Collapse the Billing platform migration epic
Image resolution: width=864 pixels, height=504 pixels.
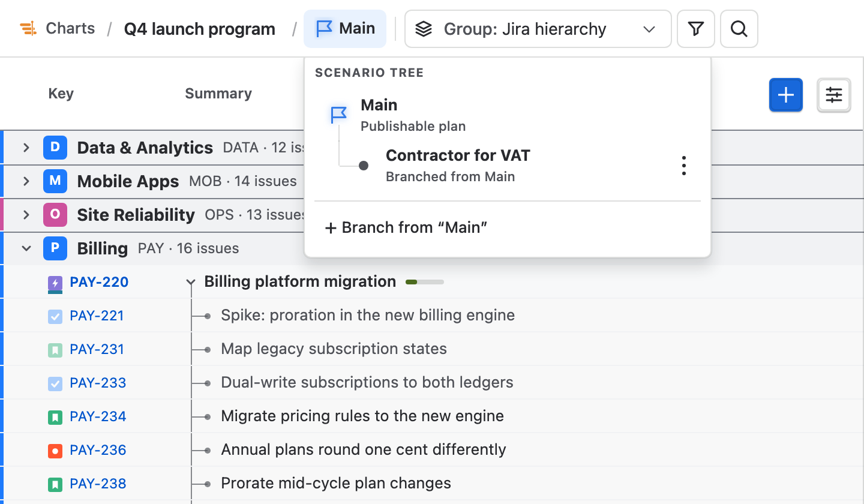(x=191, y=282)
